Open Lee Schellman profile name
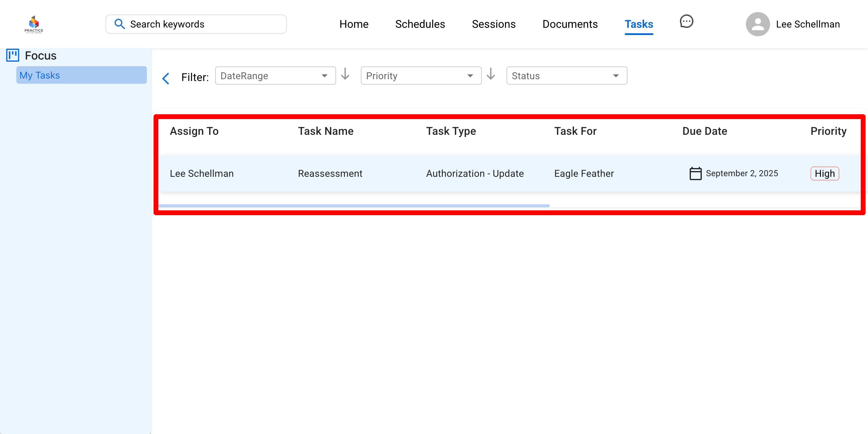This screenshot has width=868, height=434. (x=807, y=24)
